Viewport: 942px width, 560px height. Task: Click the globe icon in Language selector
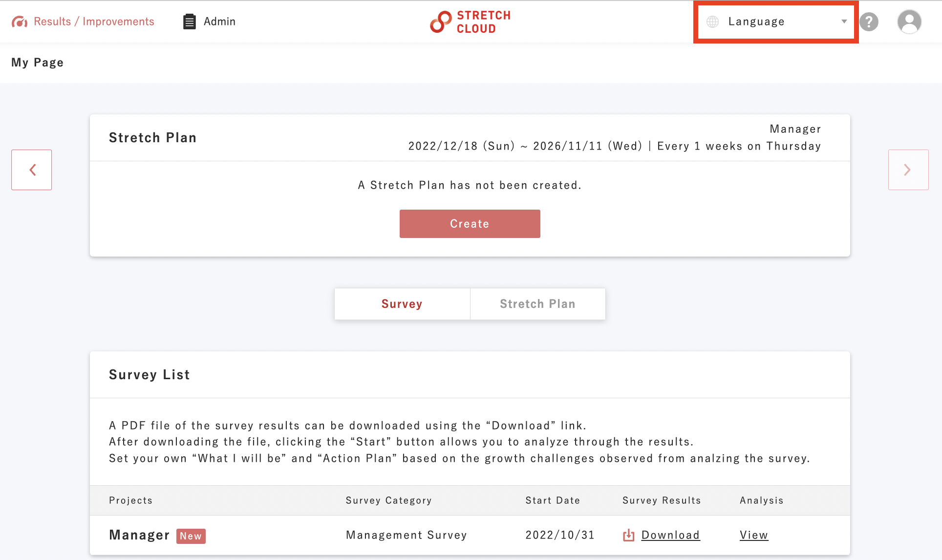(713, 22)
